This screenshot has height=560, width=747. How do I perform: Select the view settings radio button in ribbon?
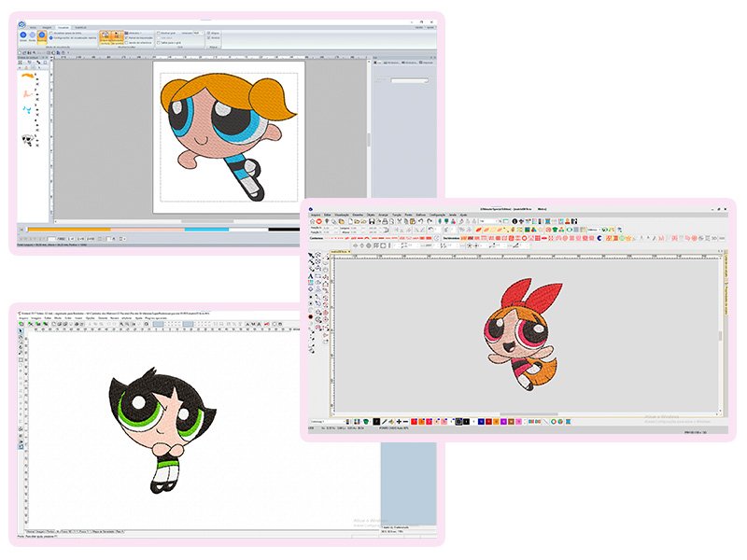click(x=51, y=37)
